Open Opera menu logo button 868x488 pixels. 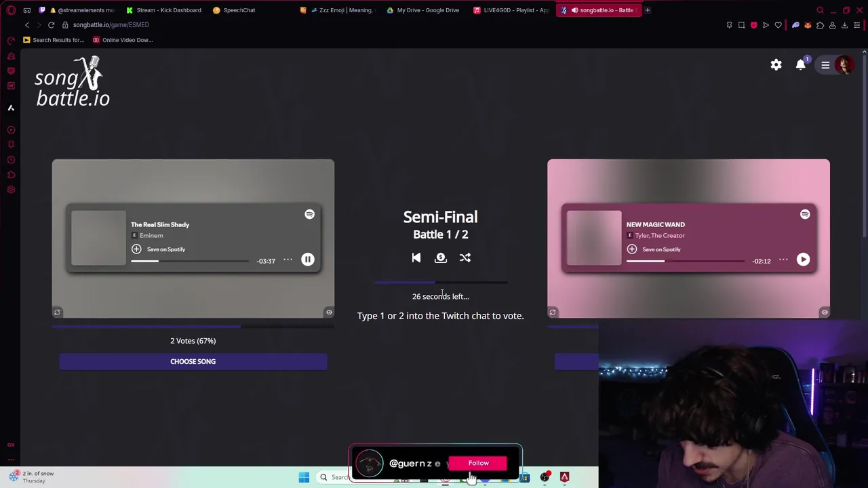tap(11, 10)
